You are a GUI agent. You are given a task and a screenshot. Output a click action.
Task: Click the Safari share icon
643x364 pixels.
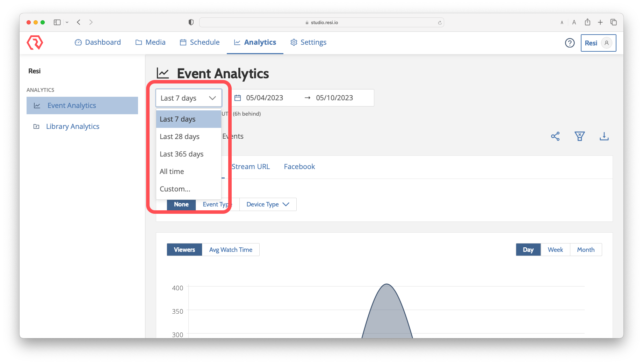587,22
